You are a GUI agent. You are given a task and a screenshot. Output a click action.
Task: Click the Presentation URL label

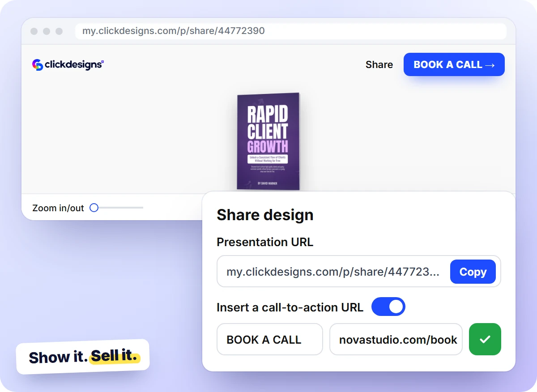point(265,242)
